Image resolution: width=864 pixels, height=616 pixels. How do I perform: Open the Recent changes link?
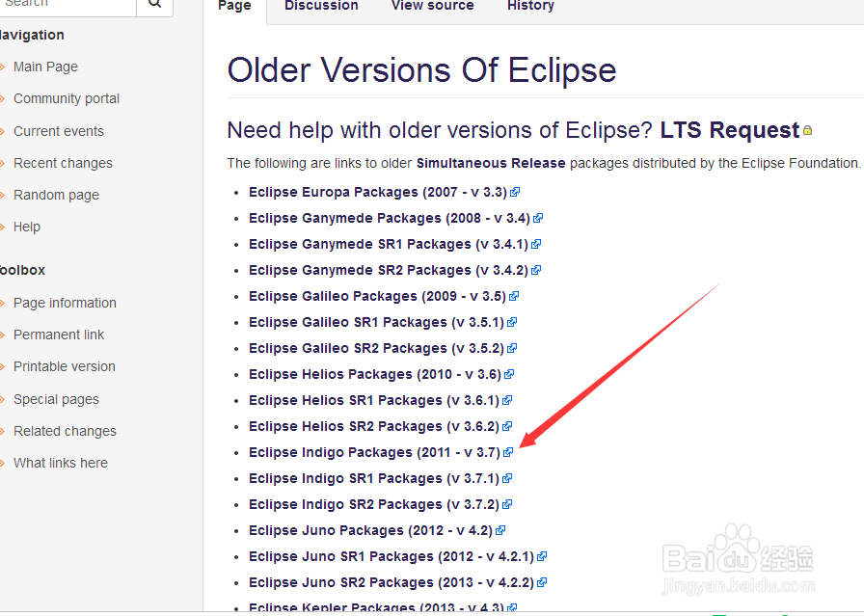tap(63, 162)
